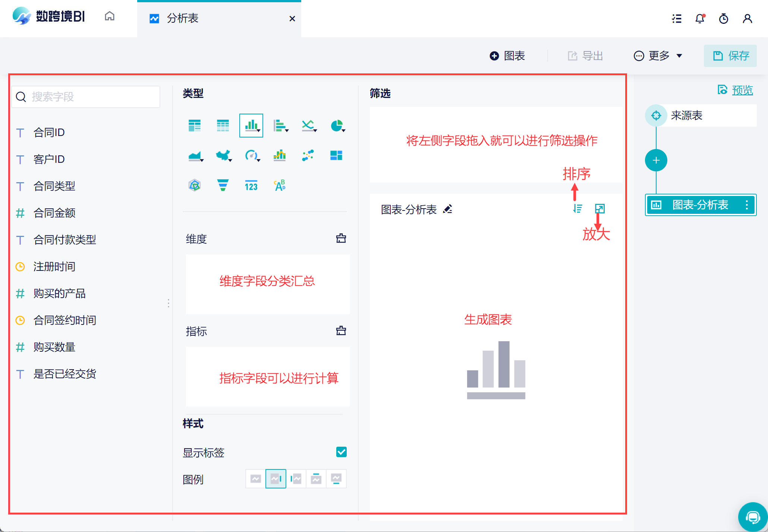Click the chart sort icon
This screenshot has width=768, height=532.
(x=577, y=209)
